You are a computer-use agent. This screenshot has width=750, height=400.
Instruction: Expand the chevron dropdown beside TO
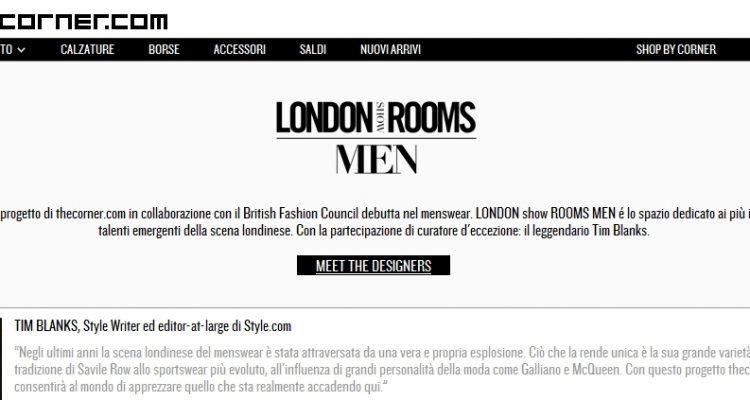21,50
